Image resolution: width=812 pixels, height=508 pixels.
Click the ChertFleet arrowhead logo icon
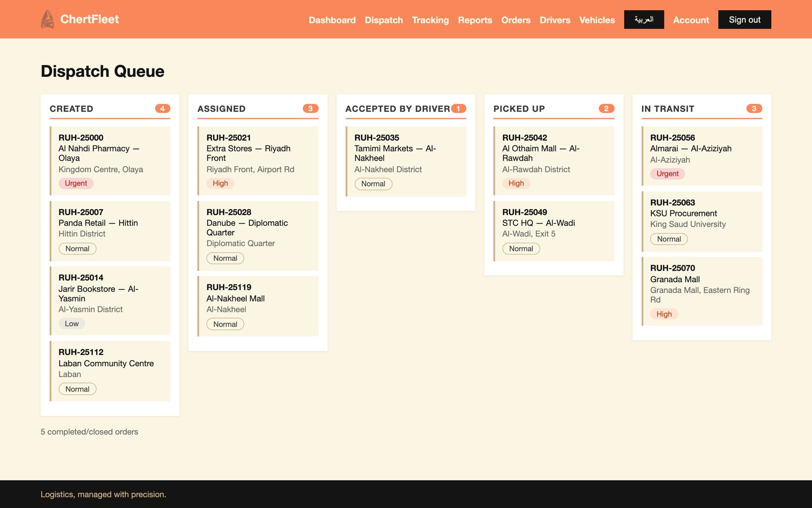click(x=47, y=19)
